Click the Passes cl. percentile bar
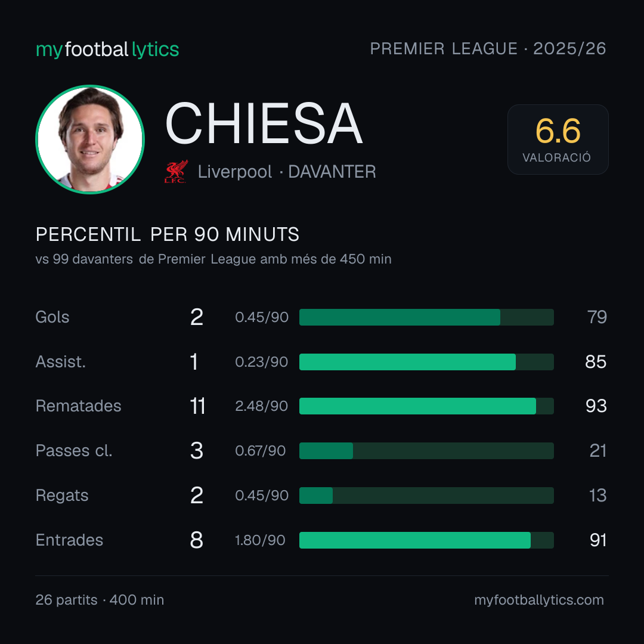The width and height of the screenshot is (644, 644). point(426,451)
